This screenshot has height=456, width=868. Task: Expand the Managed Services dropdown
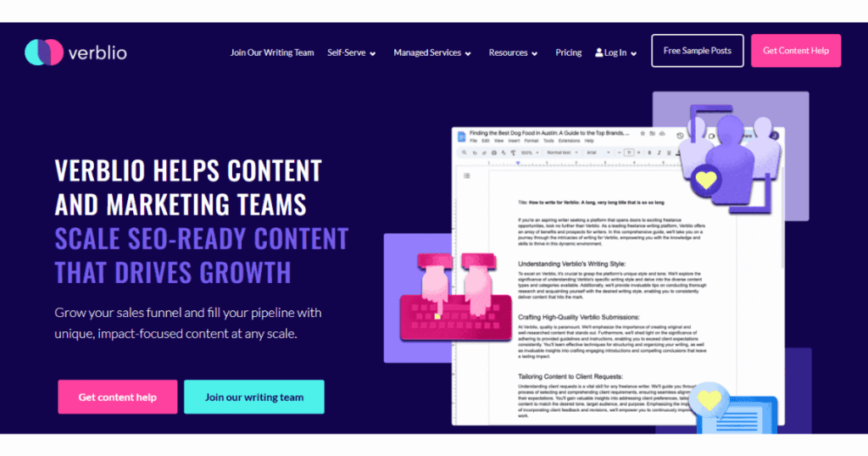432,53
